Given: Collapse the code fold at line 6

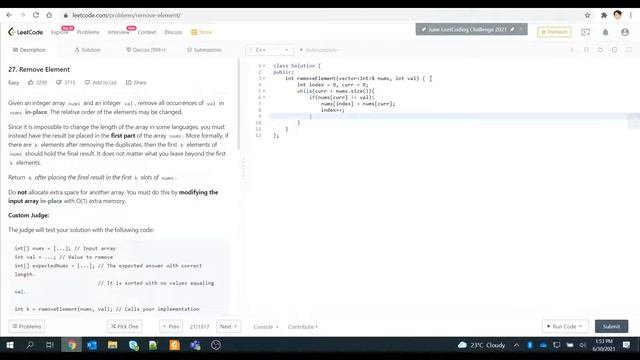Looking at the screenshot, I should click(x=264, y=98).
